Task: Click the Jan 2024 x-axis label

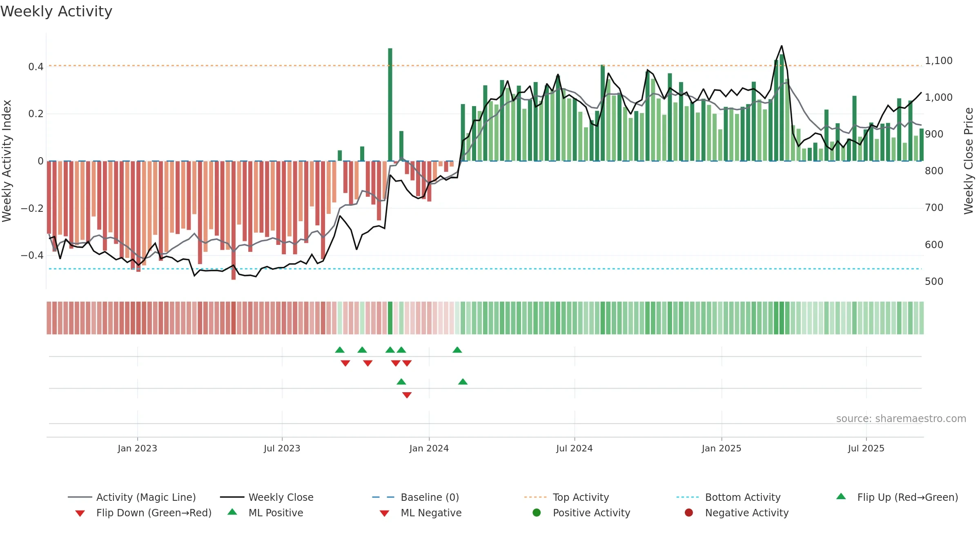Action: click(429, 448)
